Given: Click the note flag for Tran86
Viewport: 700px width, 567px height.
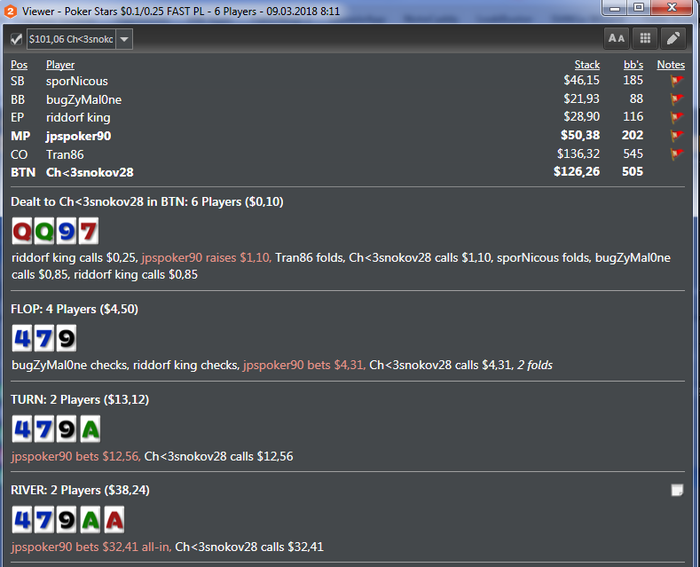Looking at the screenshot, I should 677,154.
